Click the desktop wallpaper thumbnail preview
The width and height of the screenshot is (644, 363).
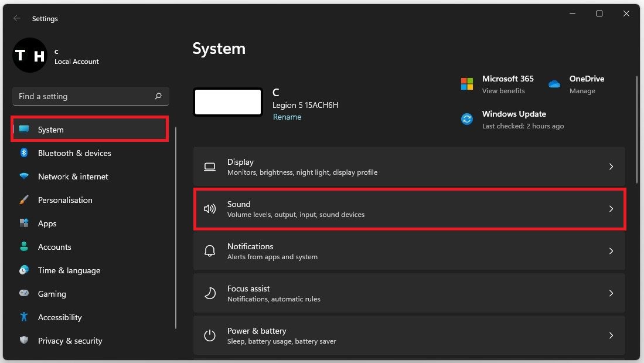[228, 103]
